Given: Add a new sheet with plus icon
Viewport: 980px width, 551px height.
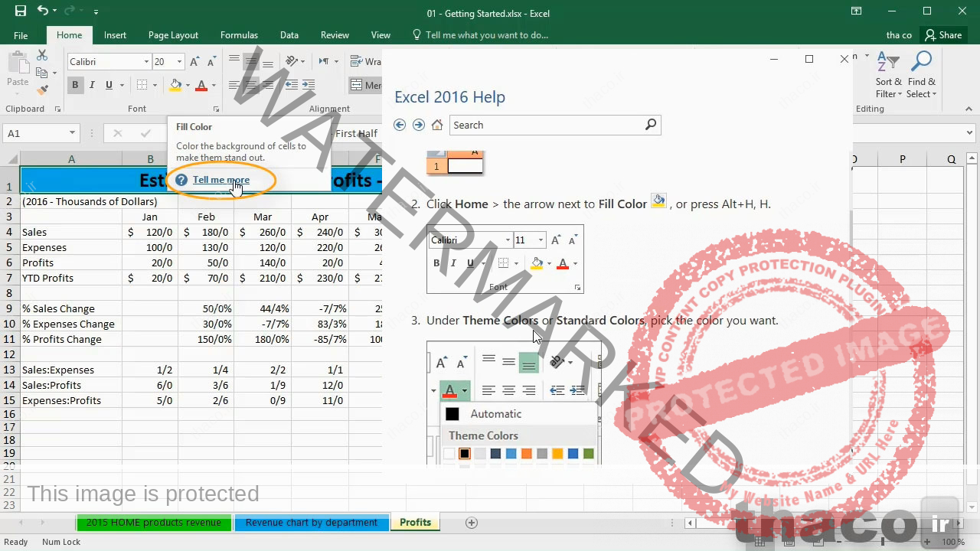Looking at the screenshot, I should point(472,522).
